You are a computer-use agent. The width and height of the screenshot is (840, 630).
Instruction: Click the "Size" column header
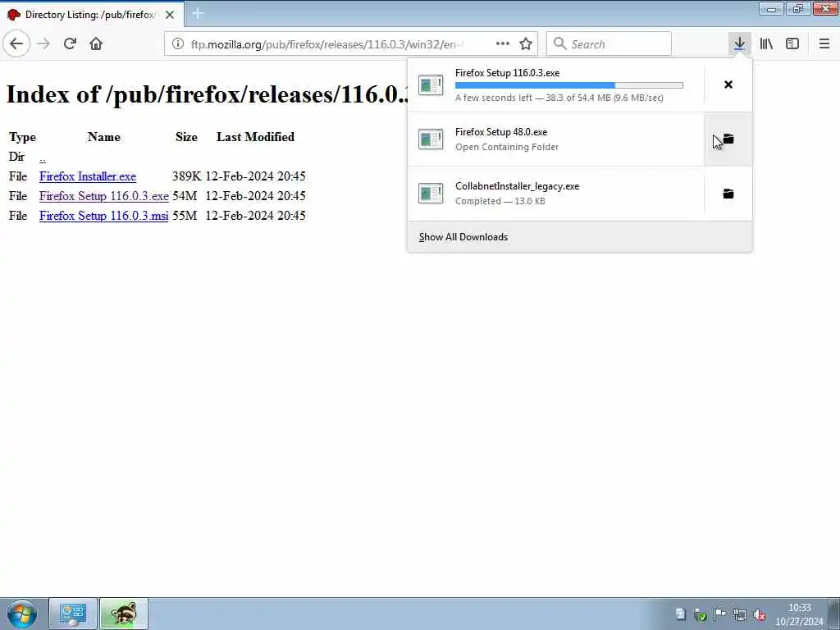coord(186,137)
